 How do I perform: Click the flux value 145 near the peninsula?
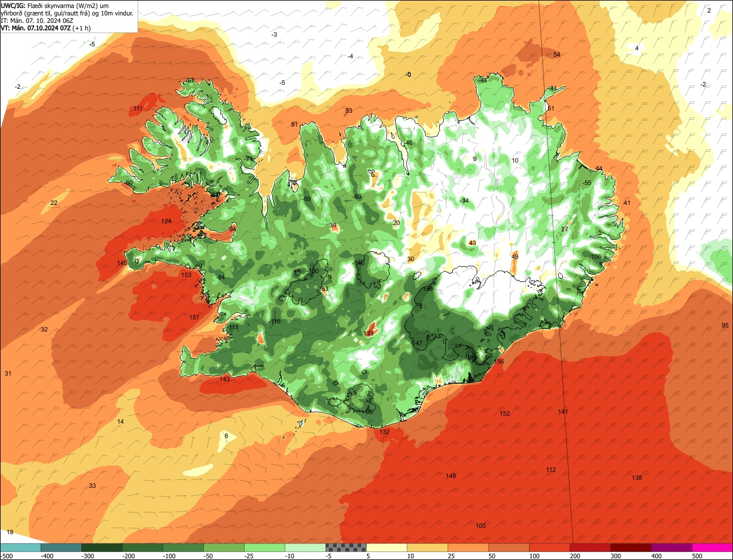(x=122, y=263)
